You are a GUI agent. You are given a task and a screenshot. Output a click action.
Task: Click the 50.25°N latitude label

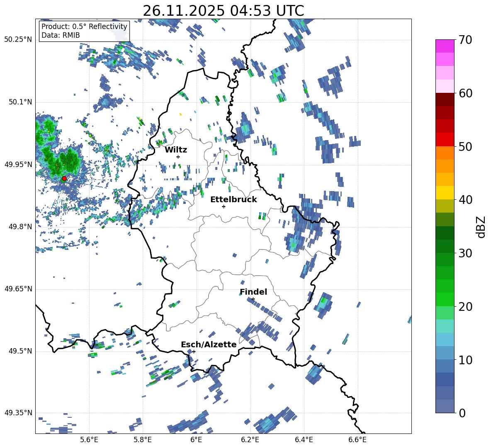coord(18,40)
